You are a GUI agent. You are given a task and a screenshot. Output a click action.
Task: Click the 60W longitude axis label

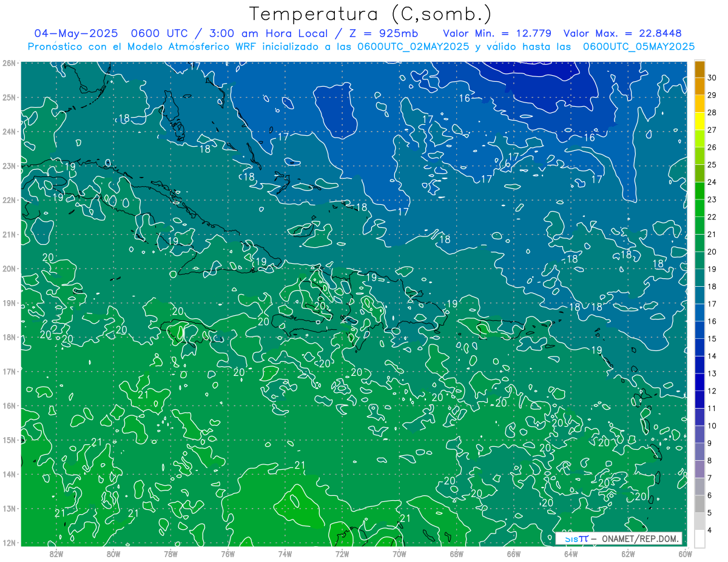685,554
